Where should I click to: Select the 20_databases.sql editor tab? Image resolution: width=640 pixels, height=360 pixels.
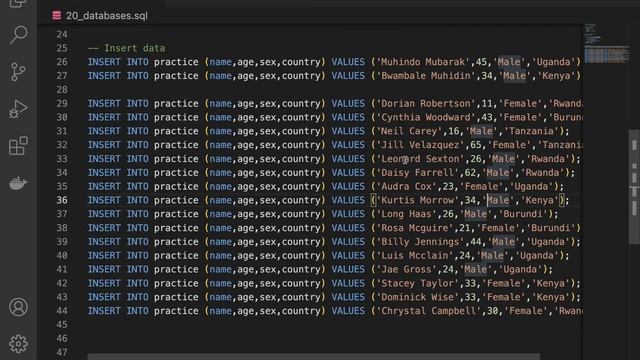click(x=100, y=16)
